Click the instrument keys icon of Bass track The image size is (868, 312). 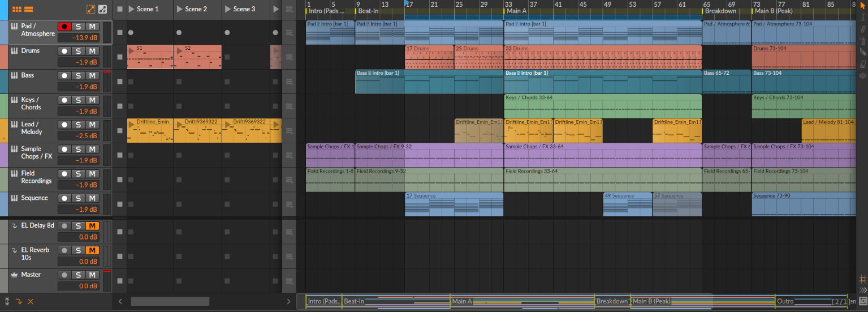tap(14, 75)
